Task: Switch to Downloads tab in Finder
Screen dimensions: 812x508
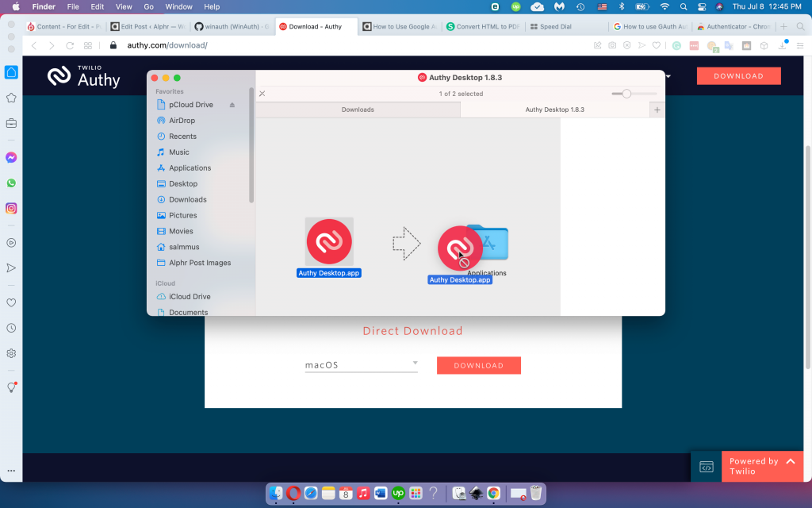Action: point(358,110)
